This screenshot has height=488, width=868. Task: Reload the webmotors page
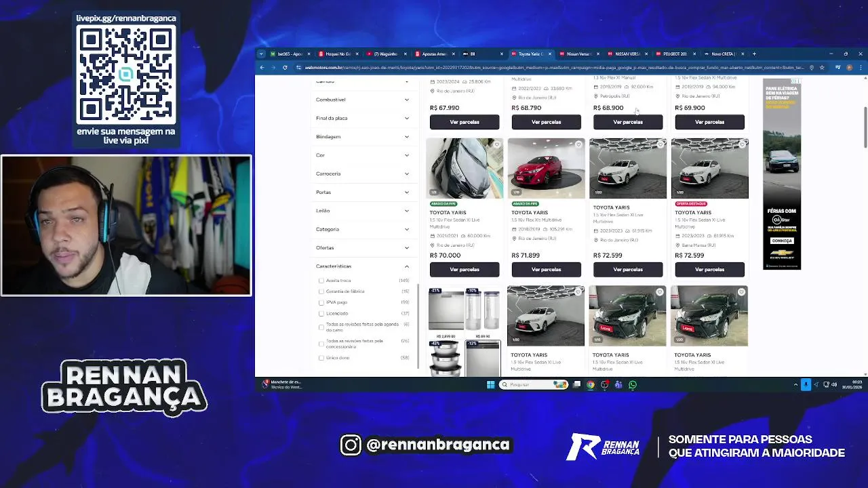285,67
